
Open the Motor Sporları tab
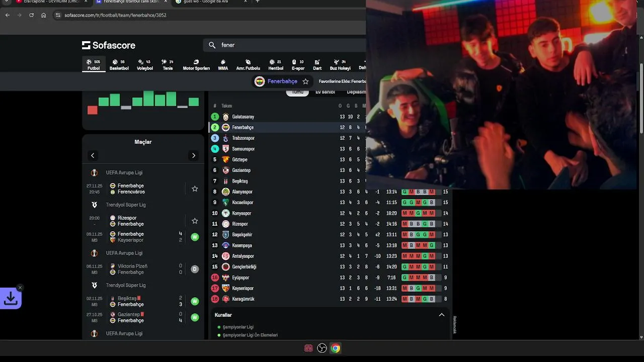pyautogui.click(x=196, y=65)
